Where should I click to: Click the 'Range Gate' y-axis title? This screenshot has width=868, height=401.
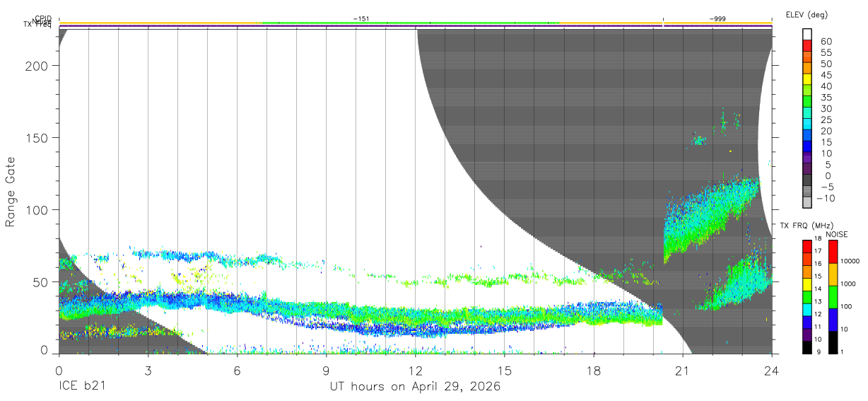(x=11, y=192)
